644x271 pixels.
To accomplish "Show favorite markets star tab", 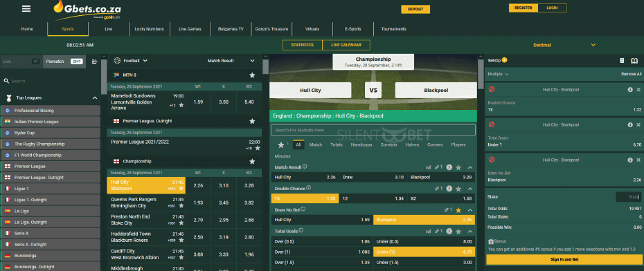I will (x=281, y=144).
